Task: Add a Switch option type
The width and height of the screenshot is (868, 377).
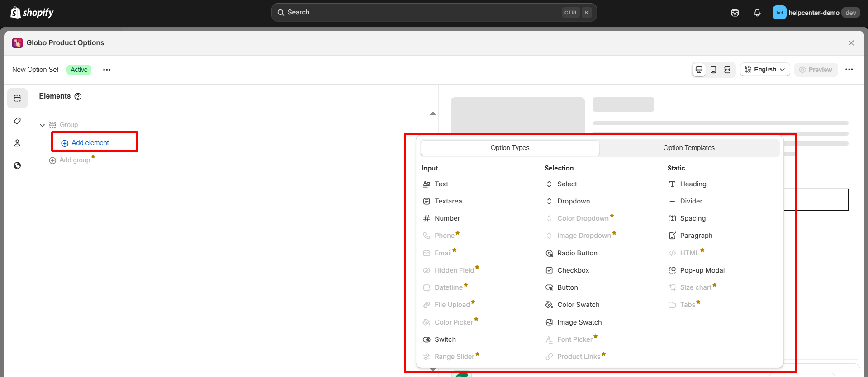Action: 445,339
